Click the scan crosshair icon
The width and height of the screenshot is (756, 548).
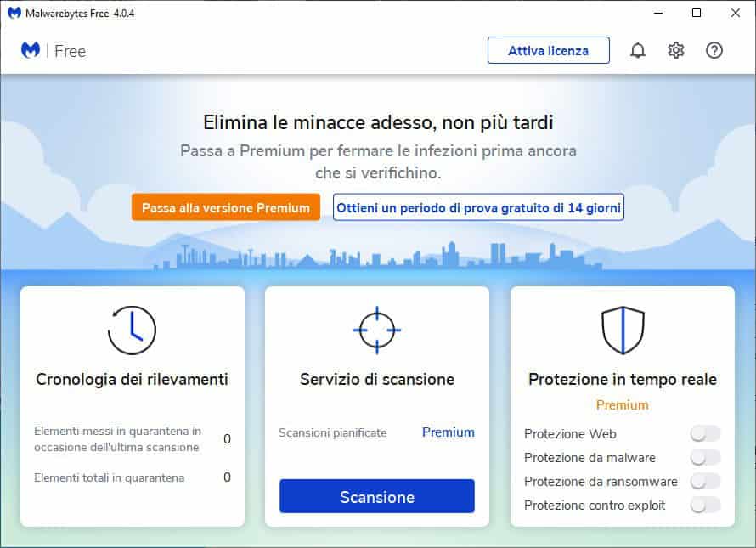[376, 330]
